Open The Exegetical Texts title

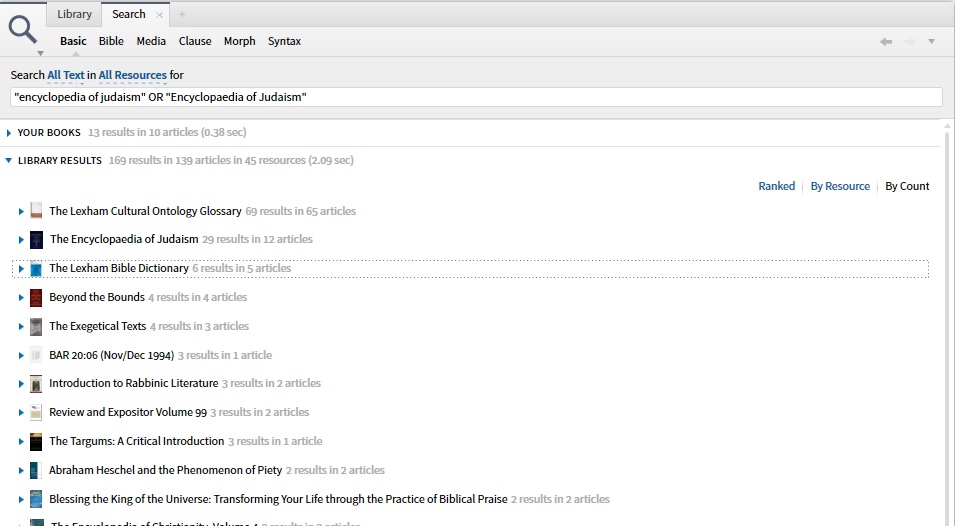[97, 326]
